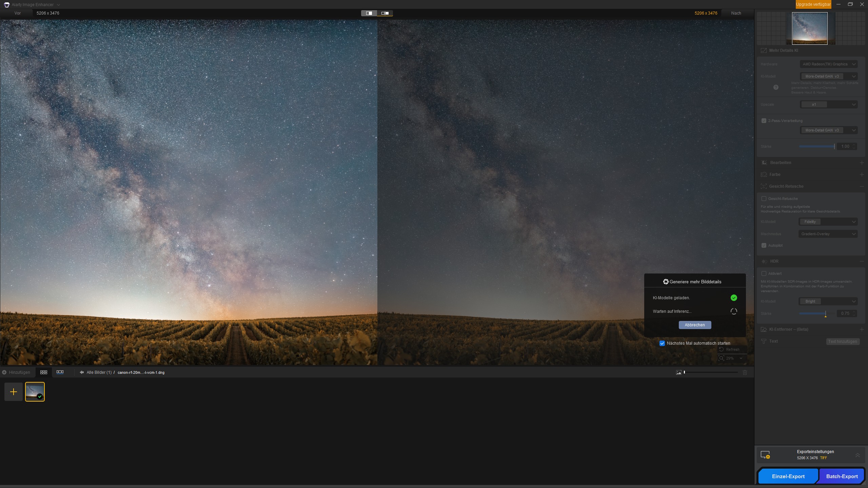The height and width of the screenshot is (488, 868).
Task: Expand the Exporteinstellungen panel chevron
Action: coord(857,455)
